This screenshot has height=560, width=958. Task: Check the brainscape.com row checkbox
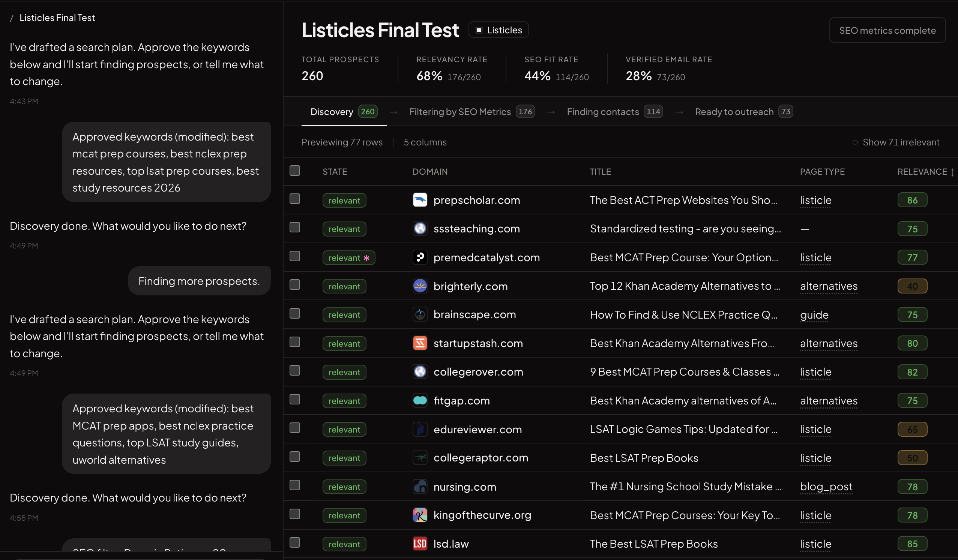[x=294, y=313]
